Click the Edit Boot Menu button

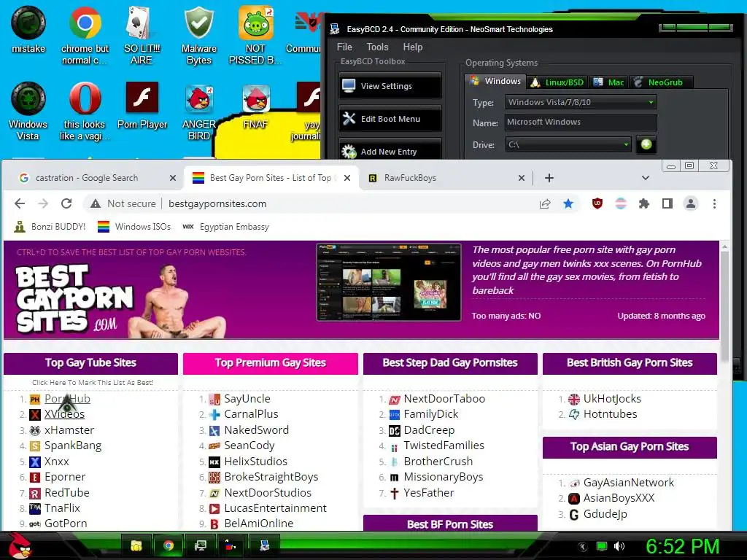click(x=390, y=119)
